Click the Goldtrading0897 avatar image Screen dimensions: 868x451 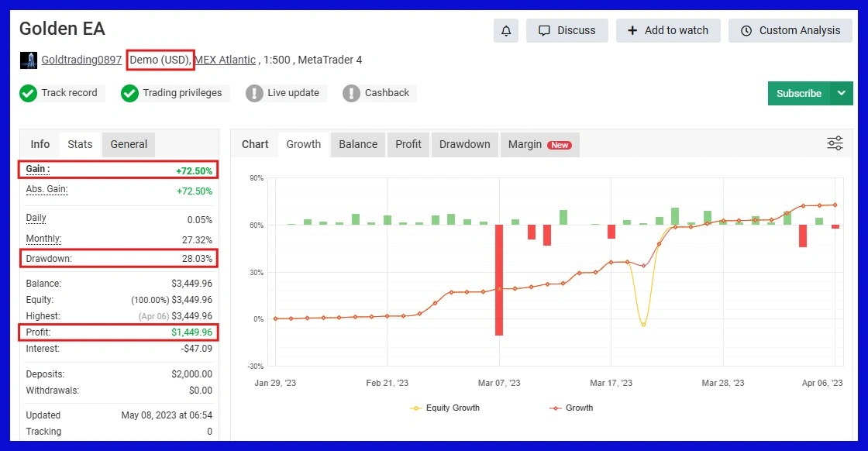(29, 60)
